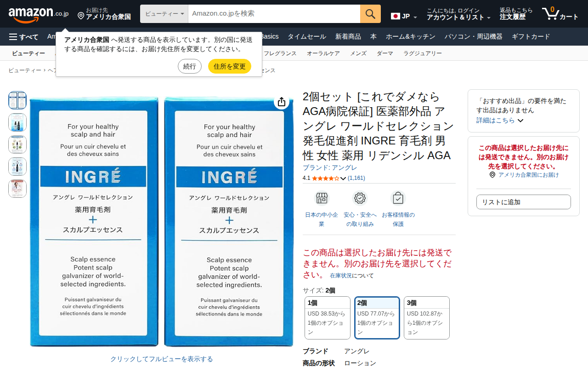This screenshot has width=588, height=368.
Task: Click 在庫状況 availability link
Action: [x=341, y=276]
